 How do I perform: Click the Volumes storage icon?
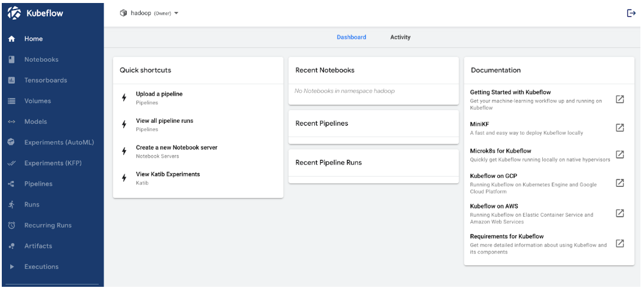coord(11,101)
